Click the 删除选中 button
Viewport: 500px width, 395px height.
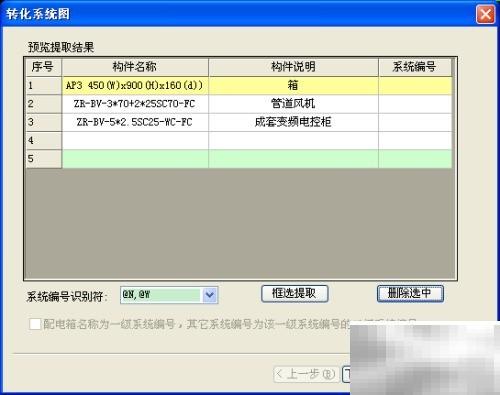point(410,294)
